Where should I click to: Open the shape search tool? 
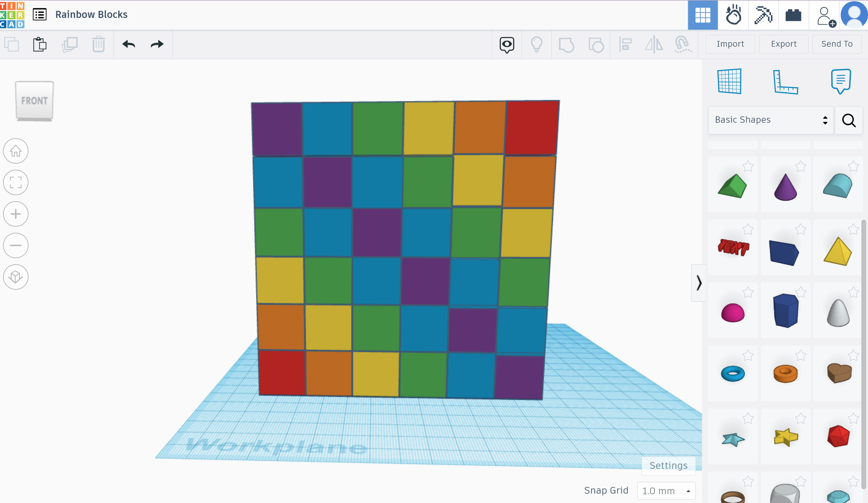click(x=849, y=120)
